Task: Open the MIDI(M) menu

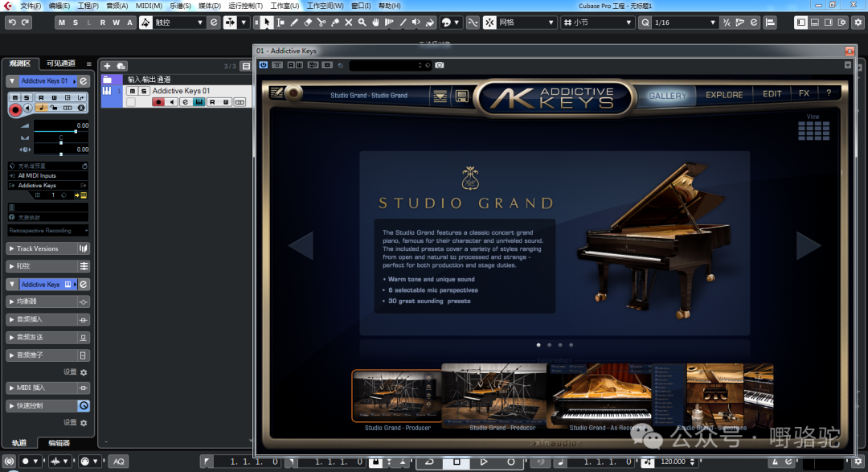Action: [x=148, y=6]
